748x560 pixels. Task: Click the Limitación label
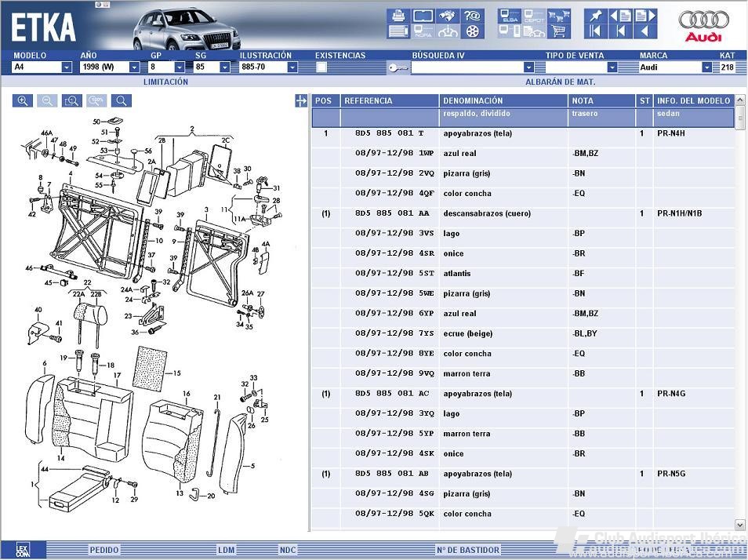(166, 82)
